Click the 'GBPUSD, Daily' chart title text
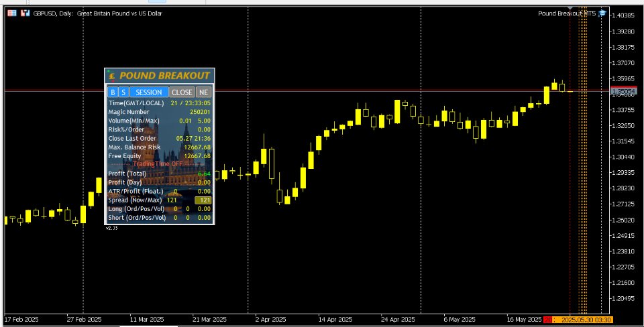 click(54, 13)
